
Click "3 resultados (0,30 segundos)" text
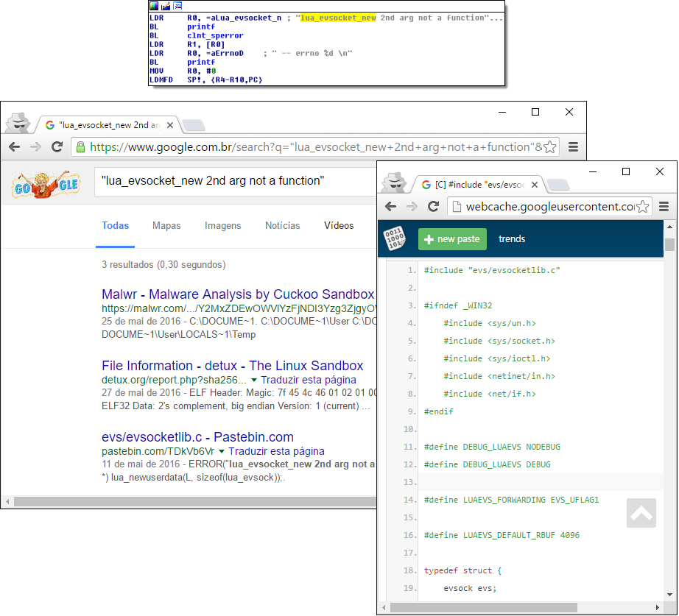163,264
